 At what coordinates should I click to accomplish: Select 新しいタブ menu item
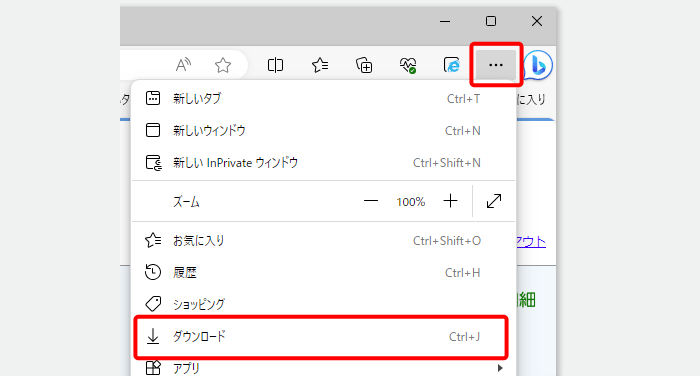[x=323, y=98]
